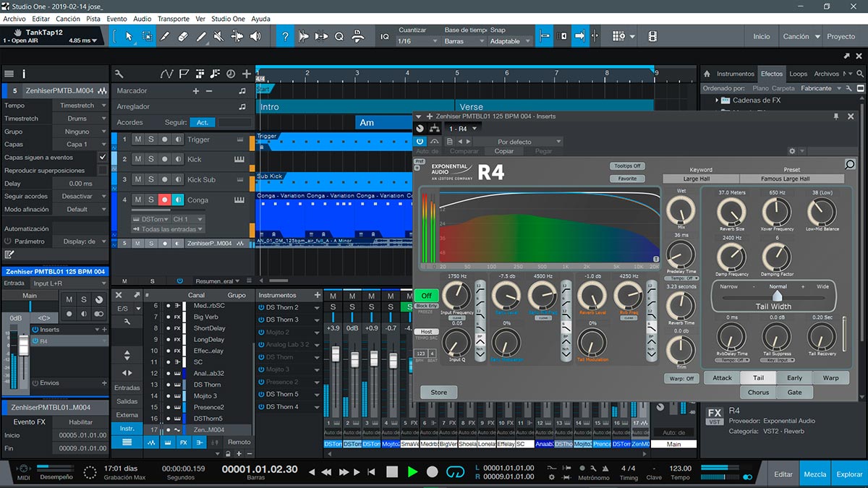Viewport: 868px width, 488px height.
Task: Open the Capas 'Capa 1' dropdown
Action: [82, 145]
